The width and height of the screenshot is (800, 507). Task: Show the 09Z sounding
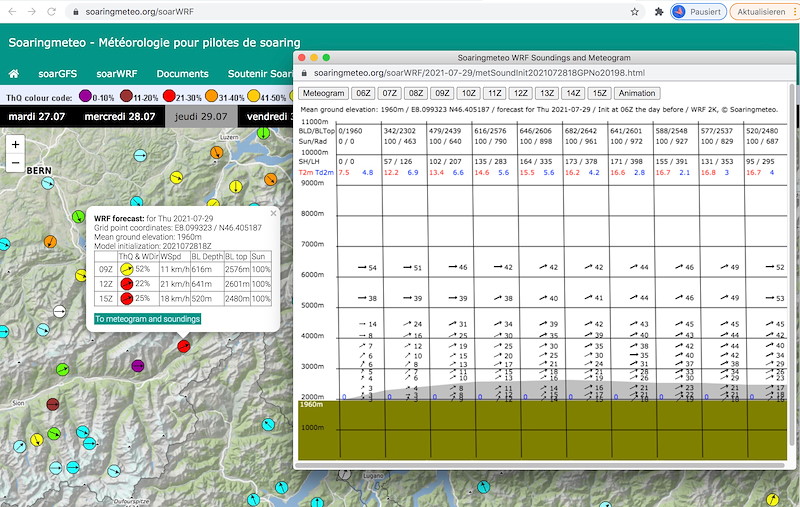442,93
